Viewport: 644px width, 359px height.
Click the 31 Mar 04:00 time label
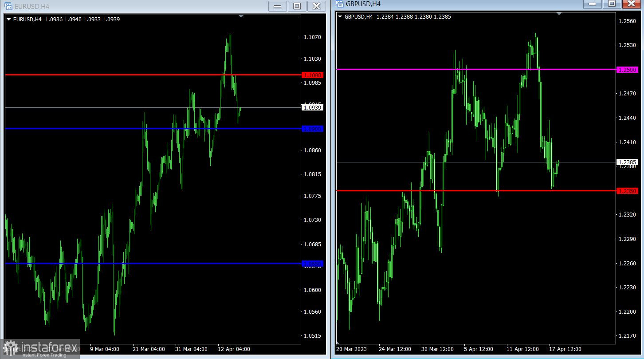pos(191,349)
